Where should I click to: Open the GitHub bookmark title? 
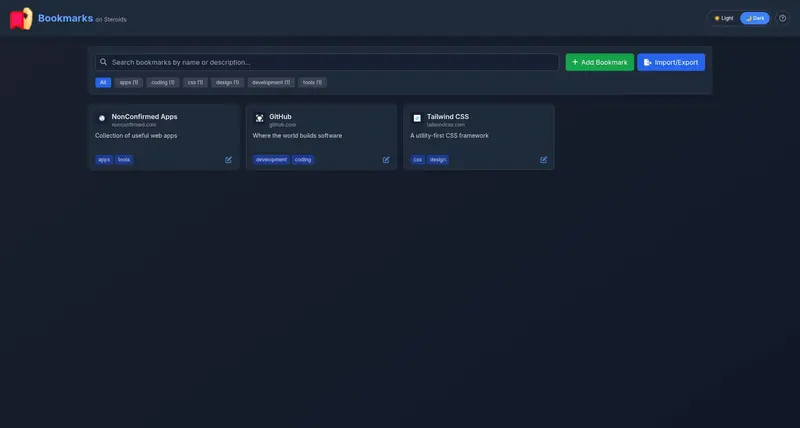pos(280,116)
